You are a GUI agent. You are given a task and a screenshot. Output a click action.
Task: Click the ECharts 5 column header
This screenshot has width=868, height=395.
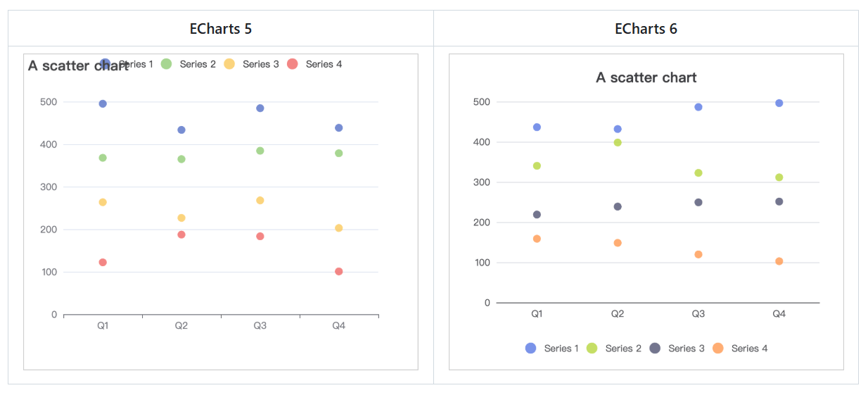(x=221, y=29)
